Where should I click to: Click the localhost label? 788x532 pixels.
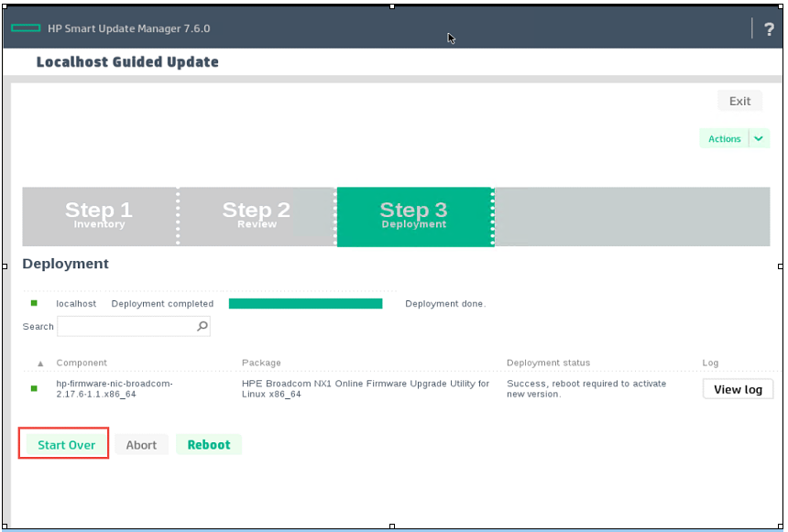(76, 303)
